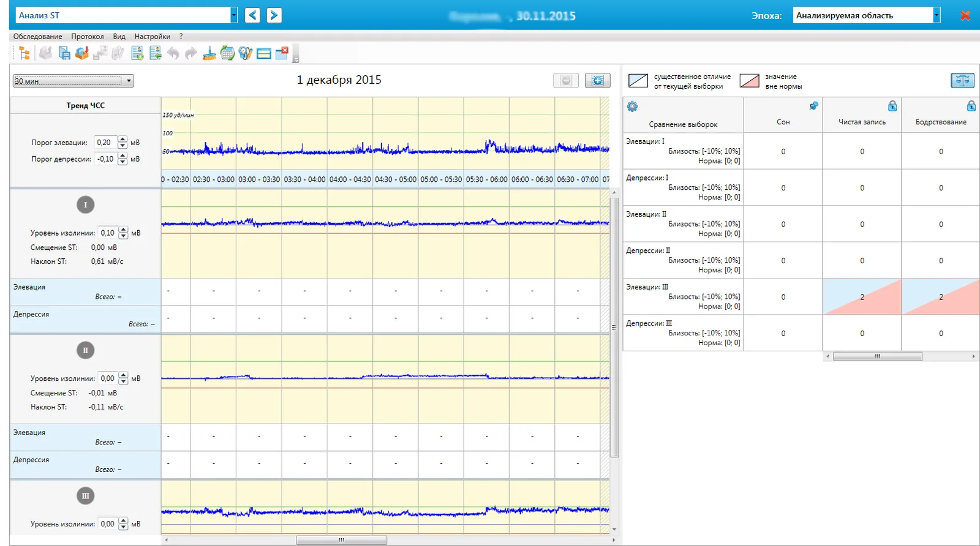980x546 pixels.
Task: Toggle the pin on Сон column
Action: tap(813, 106)
